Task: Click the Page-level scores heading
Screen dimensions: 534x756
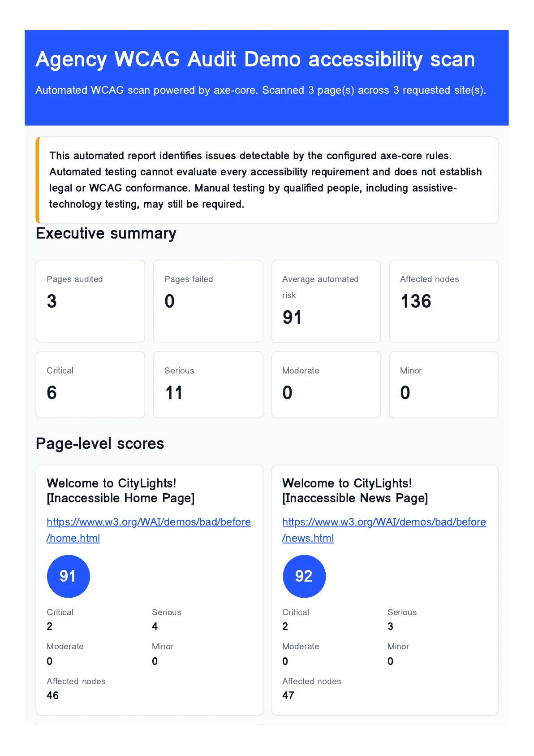Action: click(100, 443)
